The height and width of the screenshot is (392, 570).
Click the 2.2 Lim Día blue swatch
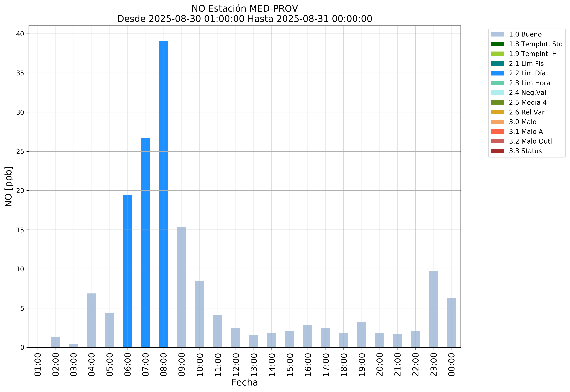point(497,73)
